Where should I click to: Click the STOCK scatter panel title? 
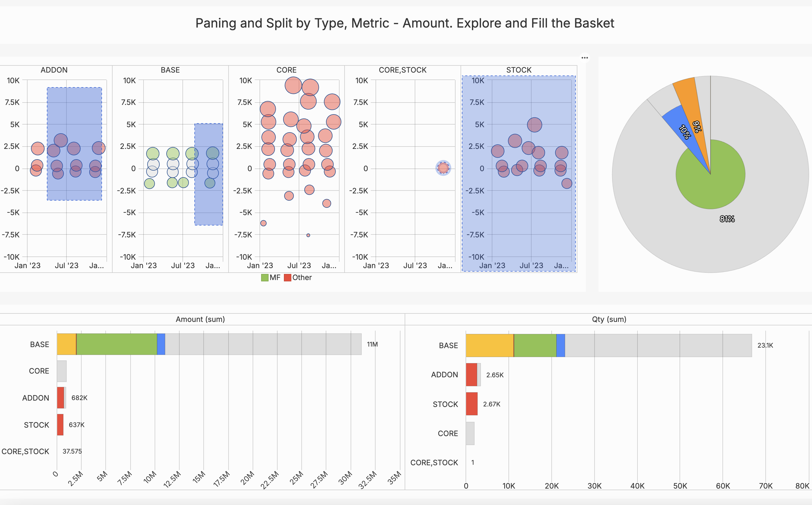pos(519,70)
